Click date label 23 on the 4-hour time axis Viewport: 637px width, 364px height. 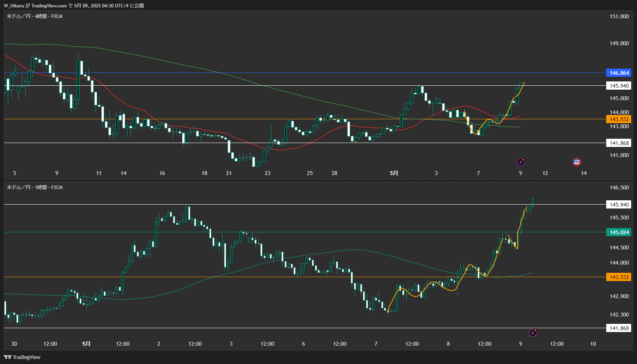[267, 173]
